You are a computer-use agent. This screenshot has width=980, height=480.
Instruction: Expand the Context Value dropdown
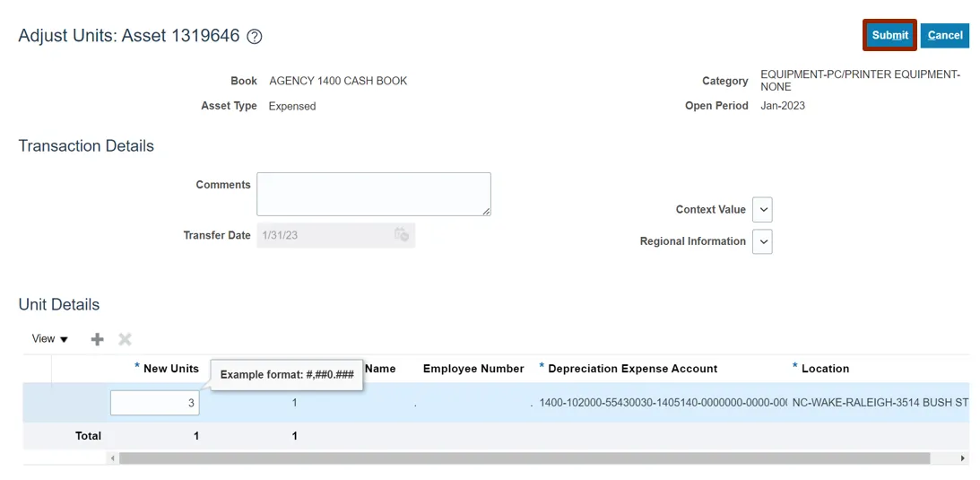coord(762,210)
